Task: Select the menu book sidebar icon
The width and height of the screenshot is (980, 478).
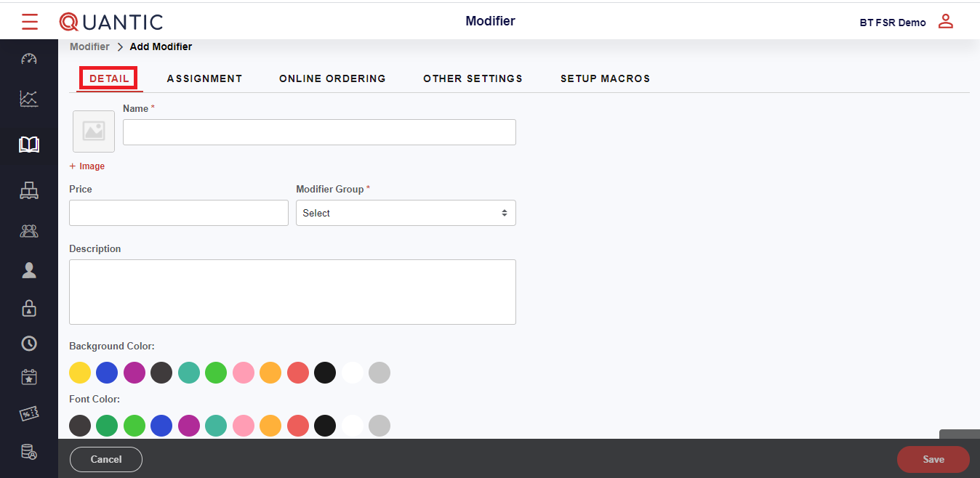Action: pyautogui.click(x=29, y=145)
